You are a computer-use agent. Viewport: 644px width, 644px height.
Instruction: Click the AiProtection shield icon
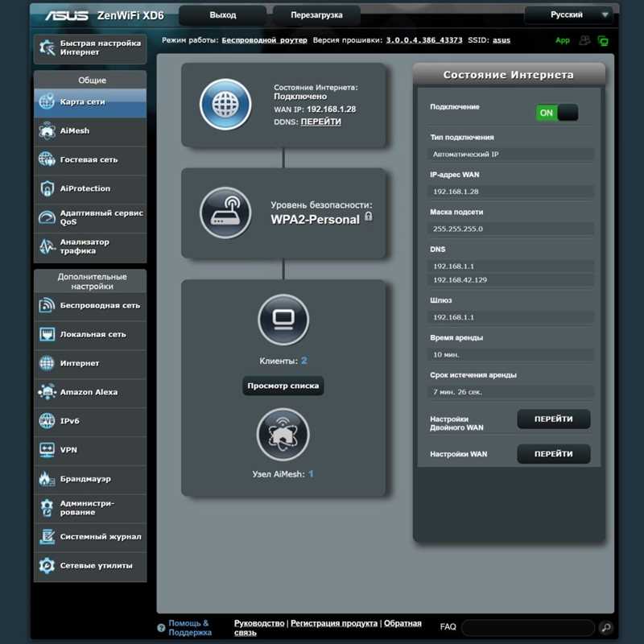47,188
